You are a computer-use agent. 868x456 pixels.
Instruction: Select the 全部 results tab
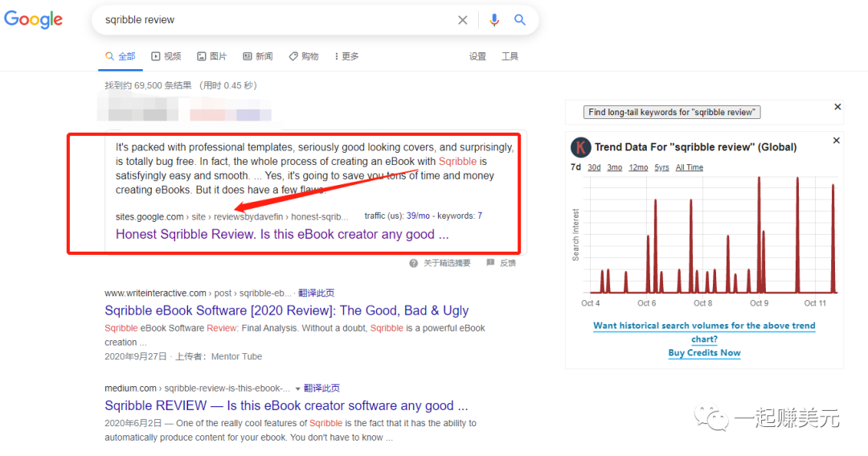120,56
